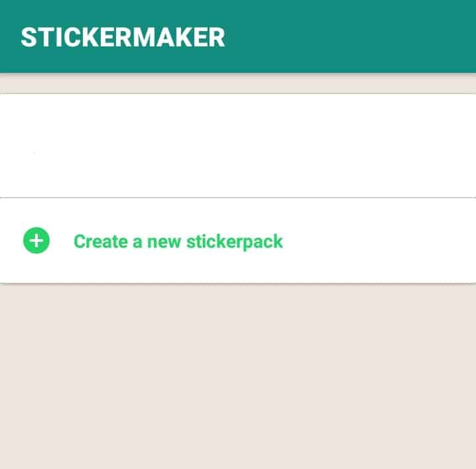Click the STICKERMAKER title
The width and height of the screenshot is (476, 469).
[123, 37]
